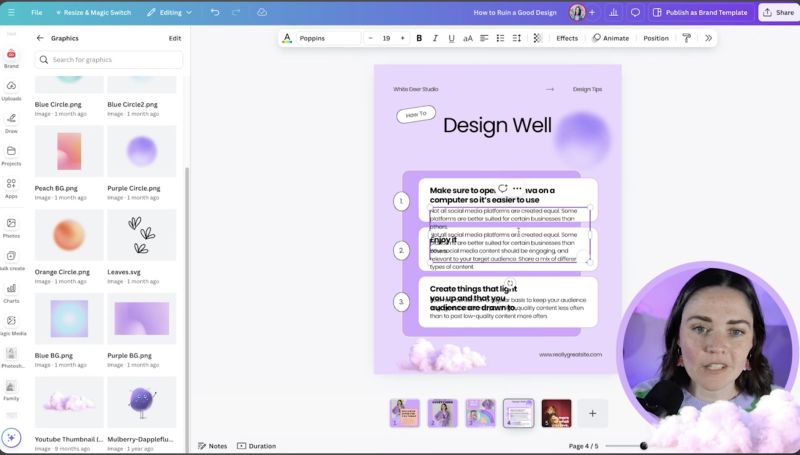Select page 5 red thumbnail
The image size is (800, 455).
tap(556, 413)
